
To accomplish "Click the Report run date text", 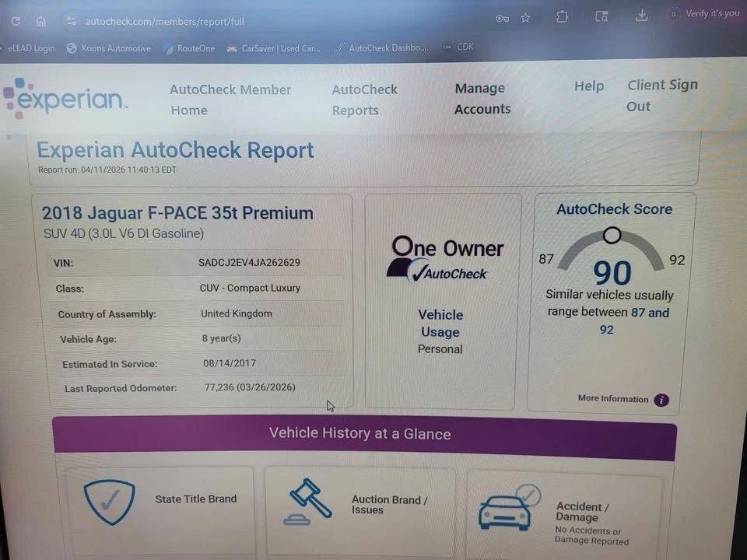I will (x=107, y=170).
